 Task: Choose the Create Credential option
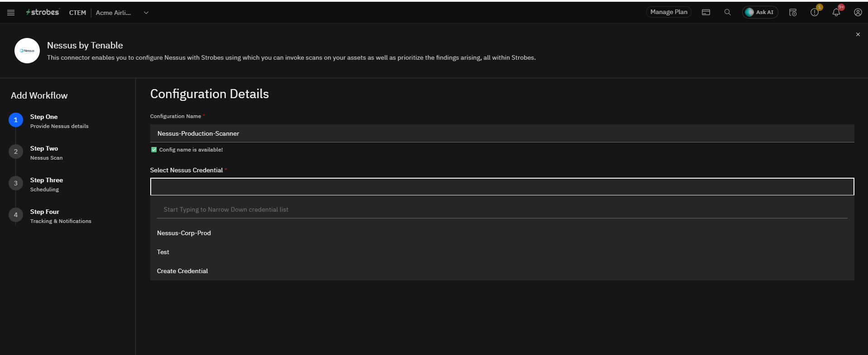coord(502,271)
